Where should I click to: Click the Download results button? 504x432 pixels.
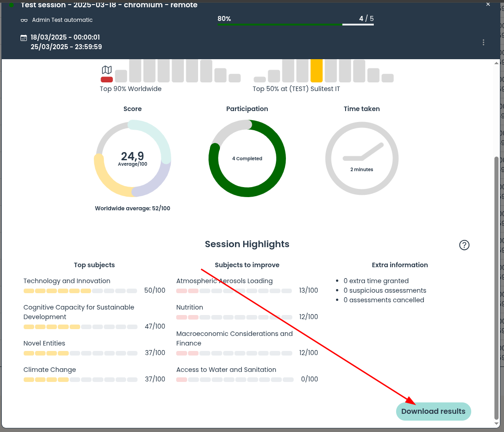[433, 411]
